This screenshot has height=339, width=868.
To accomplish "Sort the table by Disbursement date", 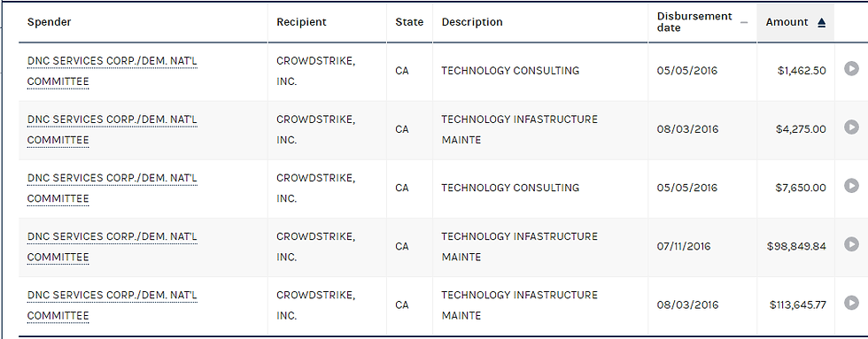I will pos(694,22).
